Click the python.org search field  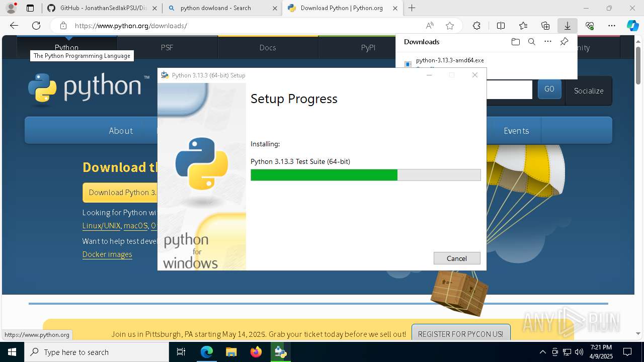[x=509, y=89]
